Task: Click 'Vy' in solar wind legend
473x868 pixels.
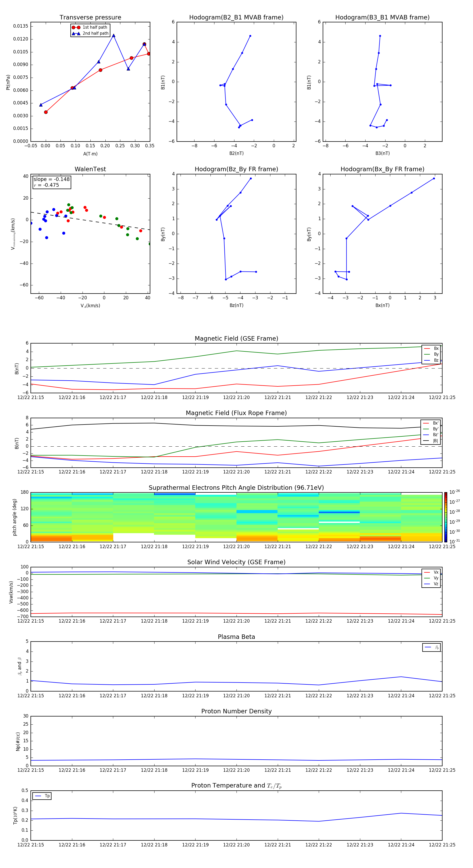Action: [x=436, y=578]
